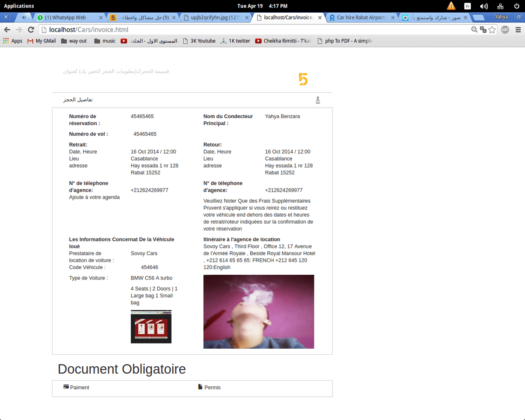The width and height of the screenshot is (525, 420).
Task: Click the Ajoute à votre agenda text
Action: coord(94,197)
